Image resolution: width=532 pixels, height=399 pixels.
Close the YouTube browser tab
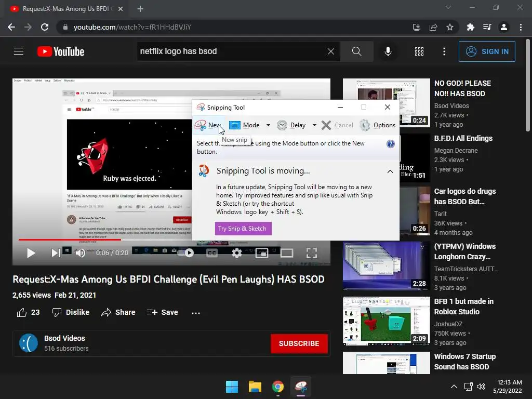(121, 9)
